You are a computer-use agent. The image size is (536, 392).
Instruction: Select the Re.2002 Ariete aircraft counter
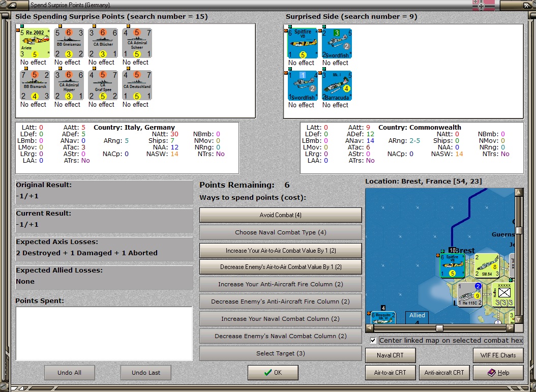point(35,43)
